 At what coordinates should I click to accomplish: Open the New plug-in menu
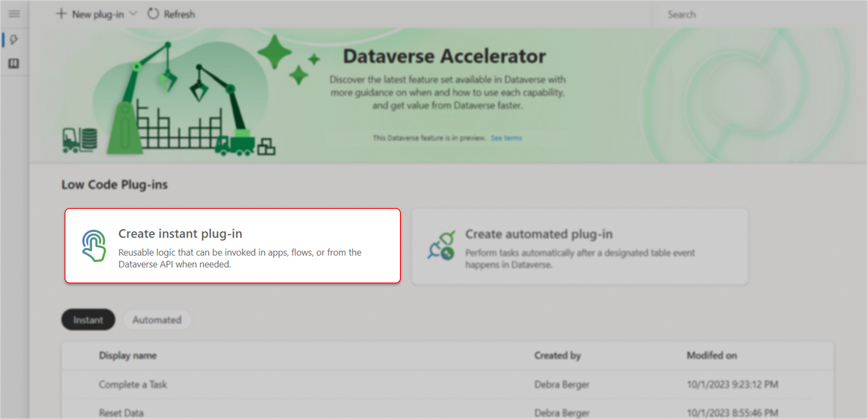coord(97,14)
